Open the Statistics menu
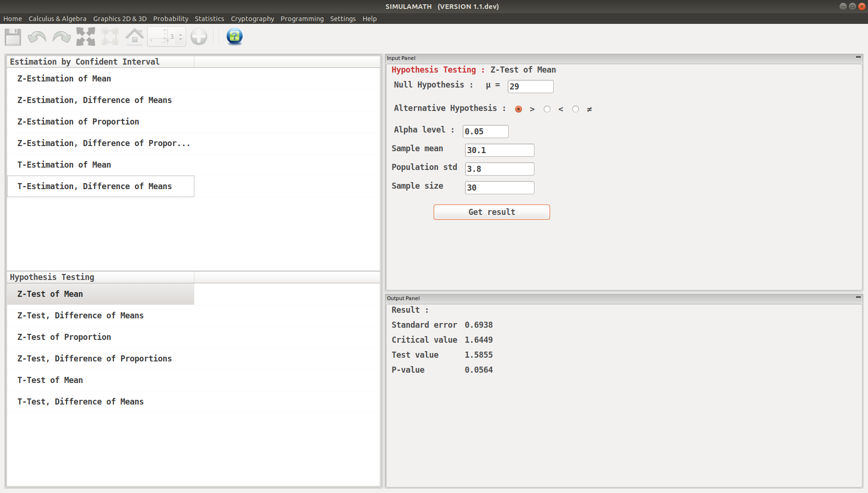 [x=209, y=19]
